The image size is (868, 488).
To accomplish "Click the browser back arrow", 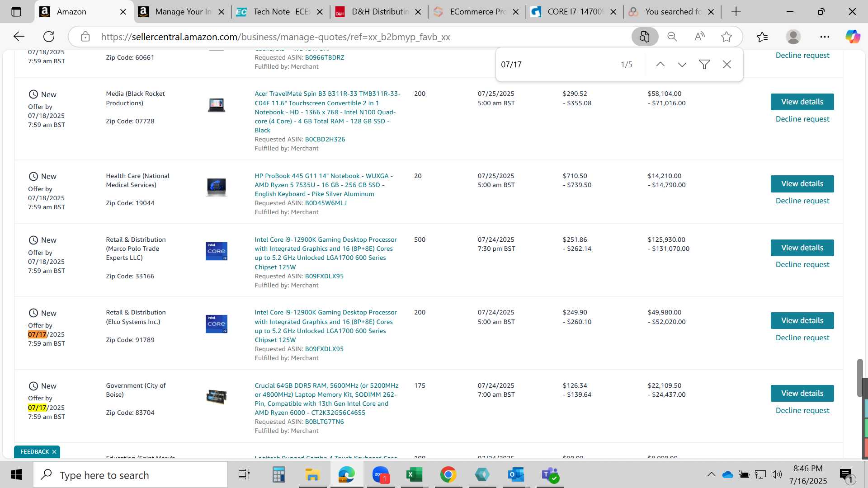I will (19, 37).
